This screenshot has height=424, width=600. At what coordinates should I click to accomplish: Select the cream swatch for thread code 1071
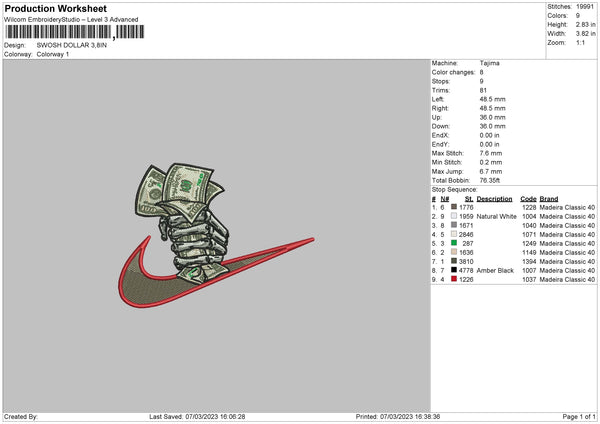coord(454,234)
